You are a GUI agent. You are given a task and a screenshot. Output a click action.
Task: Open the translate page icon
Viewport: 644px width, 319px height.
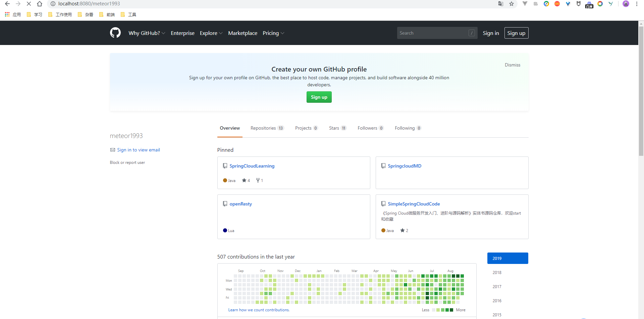point(501,4)
